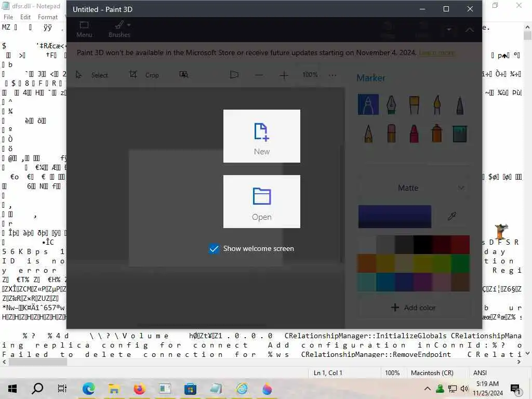Click the Magic select icon

[183, 75]
